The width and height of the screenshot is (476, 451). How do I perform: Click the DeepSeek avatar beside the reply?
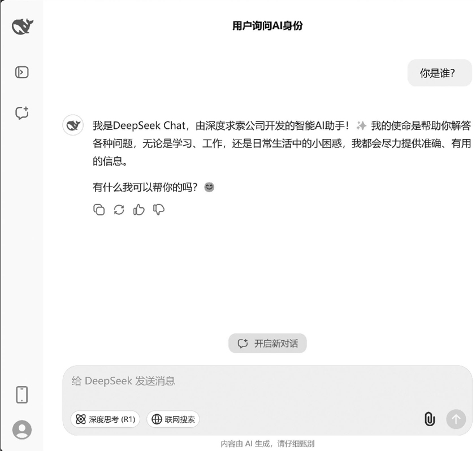click(x=73, y=125)
